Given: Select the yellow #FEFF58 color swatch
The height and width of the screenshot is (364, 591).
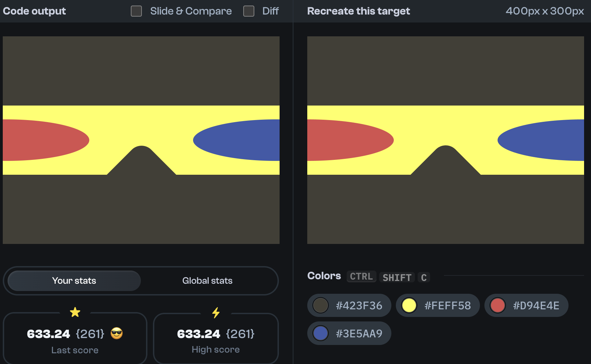Looking at the screenshot, I should (x=438, y=305).
